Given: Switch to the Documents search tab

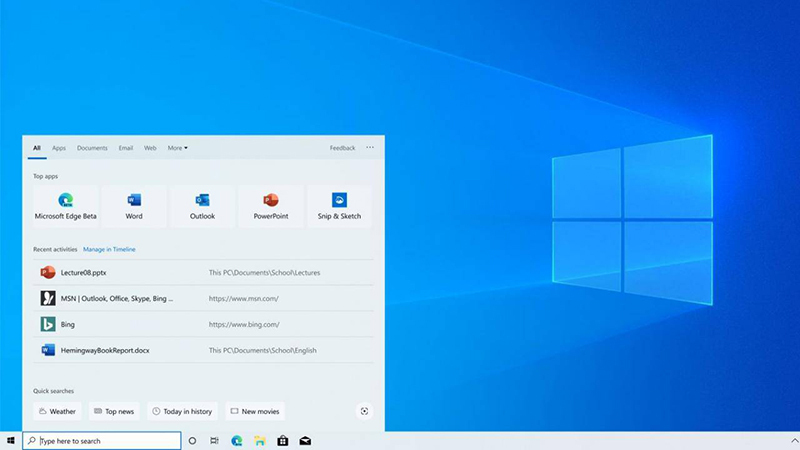Looking at the screenshot, I should (92, 148).
